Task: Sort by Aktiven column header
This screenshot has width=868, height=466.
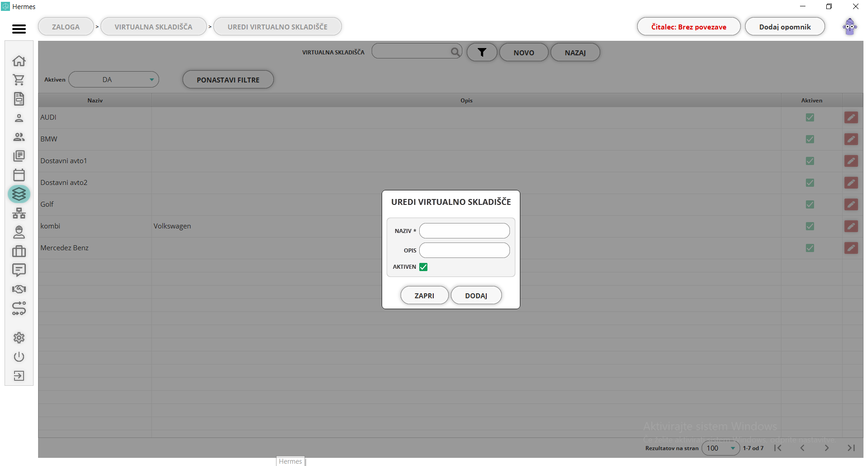Action: pos(811,100)
